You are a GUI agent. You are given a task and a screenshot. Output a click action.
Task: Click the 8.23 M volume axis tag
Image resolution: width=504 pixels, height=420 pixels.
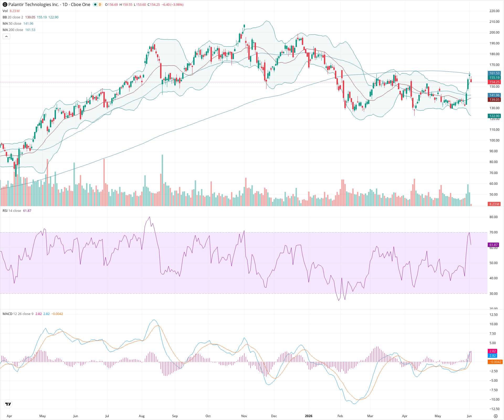click(494, 204)
